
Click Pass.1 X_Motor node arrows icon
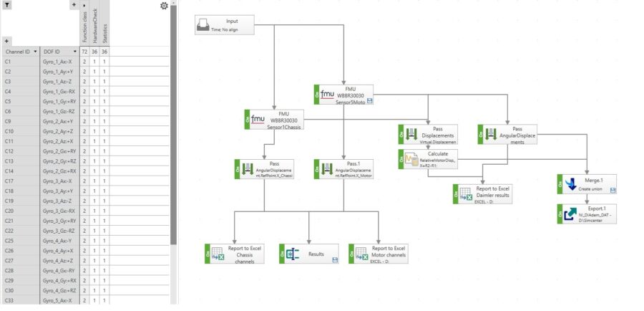(327, 169)
